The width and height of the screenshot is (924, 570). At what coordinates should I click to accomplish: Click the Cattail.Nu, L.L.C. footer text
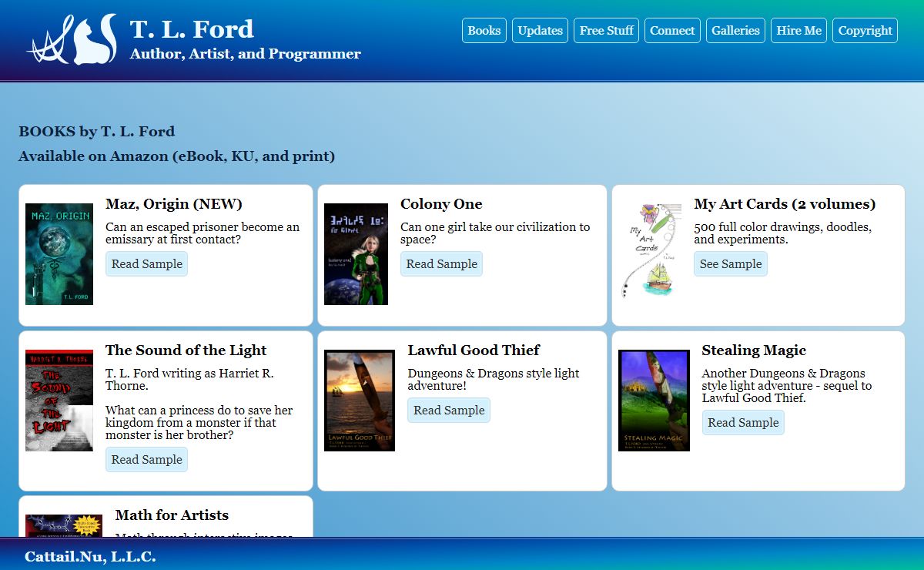pyautogui.click(x=90, y=556)
